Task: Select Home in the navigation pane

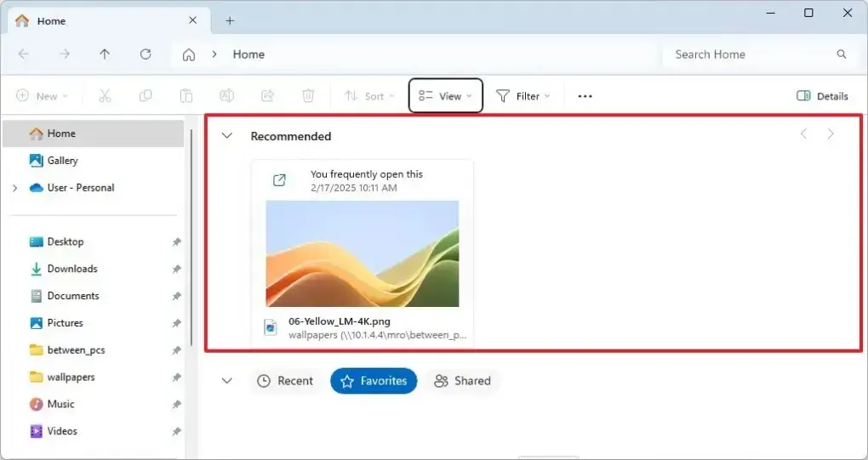Action: pos(93,133)
